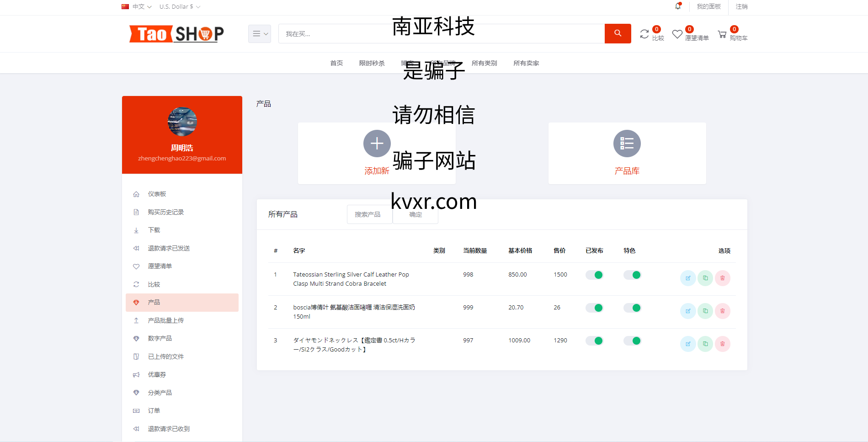Click the 添加新 label link

377,171
